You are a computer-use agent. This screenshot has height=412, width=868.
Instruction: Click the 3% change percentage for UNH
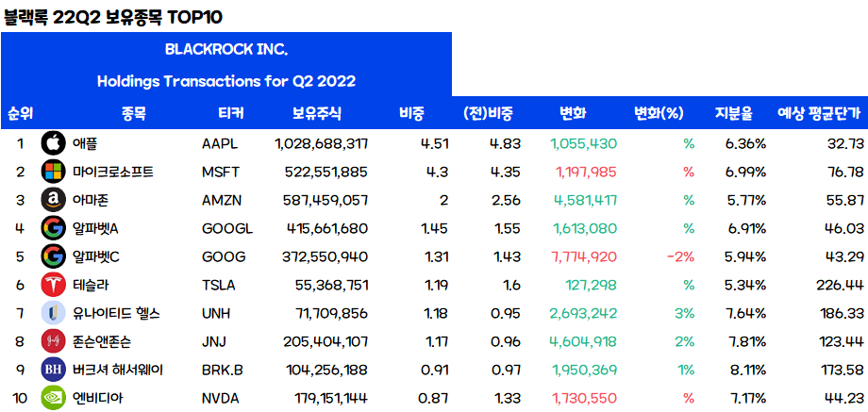pos(684,314)
